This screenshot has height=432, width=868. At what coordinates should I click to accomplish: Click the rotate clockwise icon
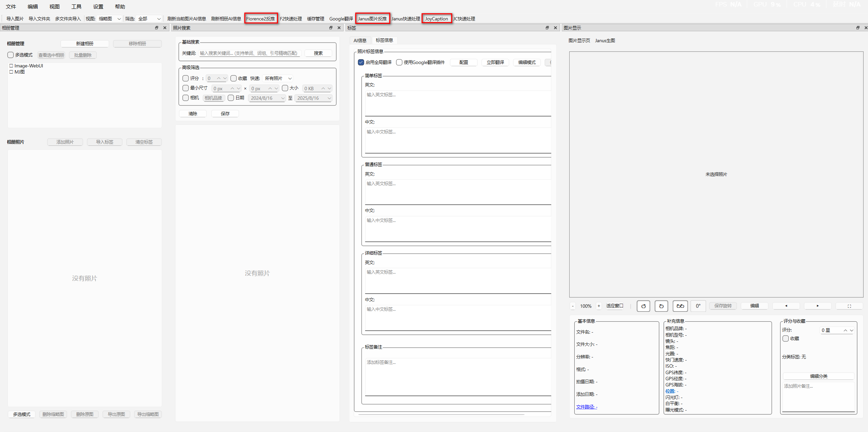click(661, 306)
